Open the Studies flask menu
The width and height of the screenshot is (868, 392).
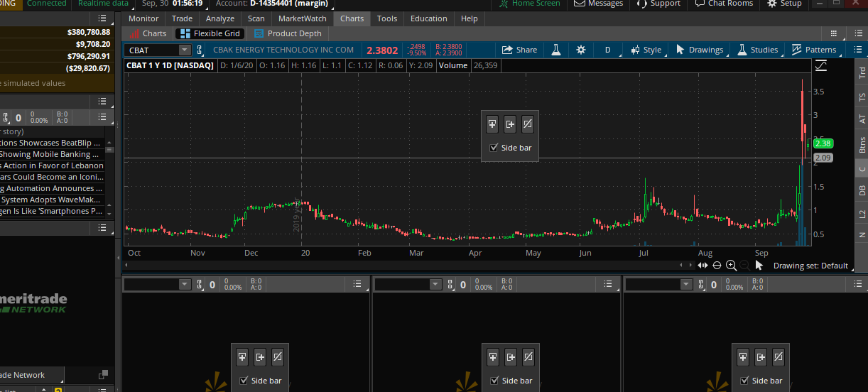[757, 50]
